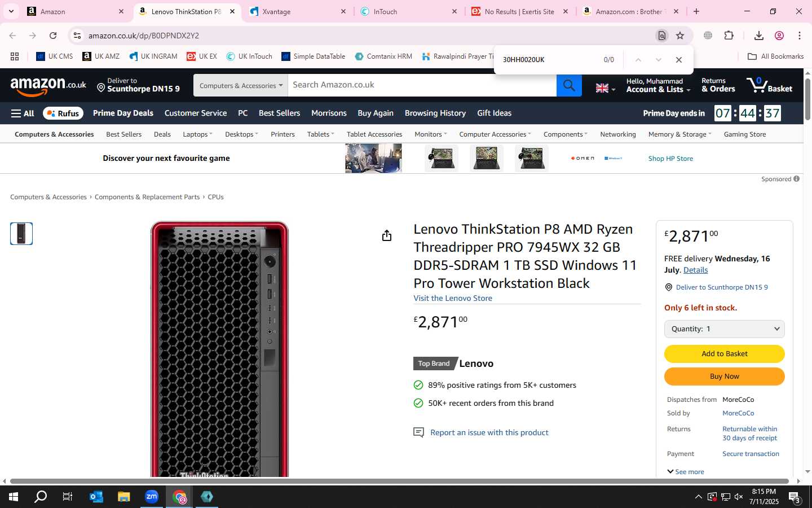The height and width of the screenshot is (508, 812).
Task: Switch to No Results Exertis tab
Action: click(x=519, y=11)
